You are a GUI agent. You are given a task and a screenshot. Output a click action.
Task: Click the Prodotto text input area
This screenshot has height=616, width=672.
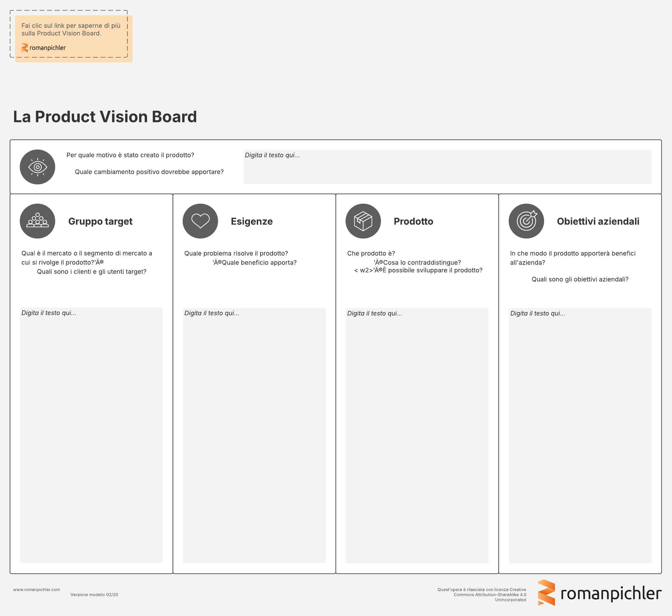[417, 435]
